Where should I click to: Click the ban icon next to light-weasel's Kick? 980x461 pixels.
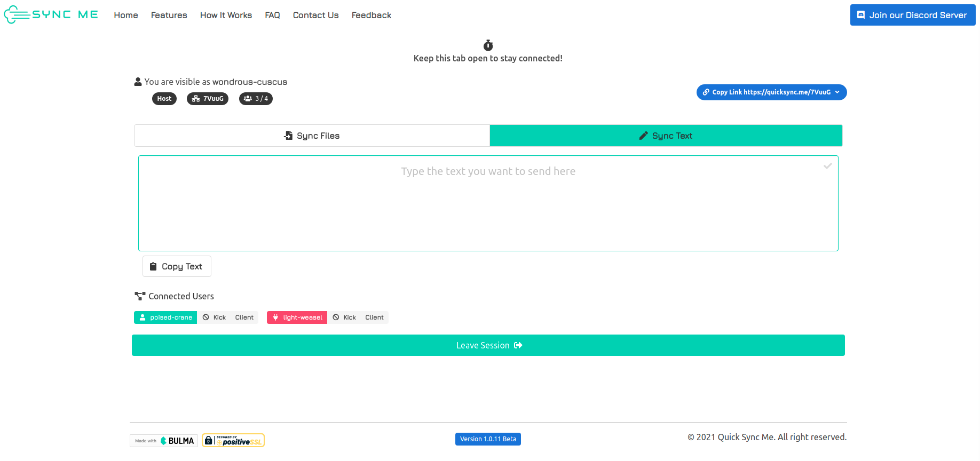pyautogui.click(x=336, y=317)
